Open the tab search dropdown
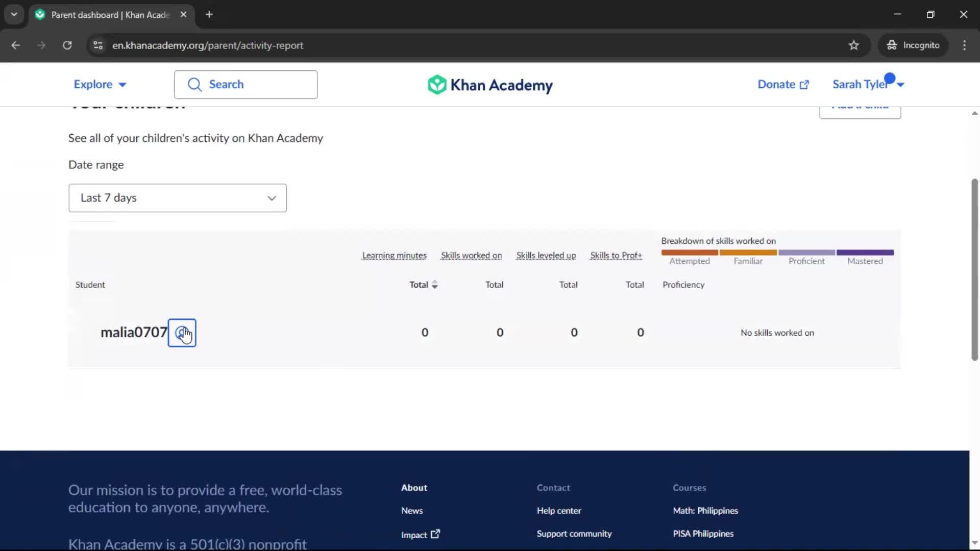 pos(14,15)
